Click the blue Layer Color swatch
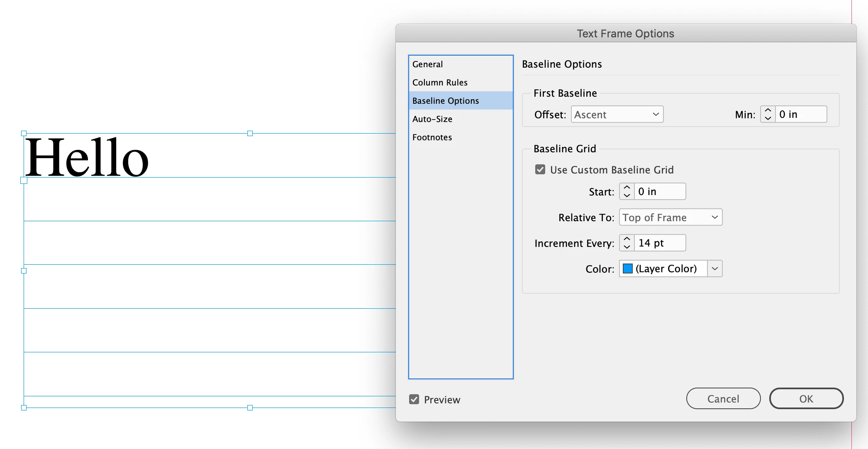The width and height of the screenshot is (868, 449). 628,268
